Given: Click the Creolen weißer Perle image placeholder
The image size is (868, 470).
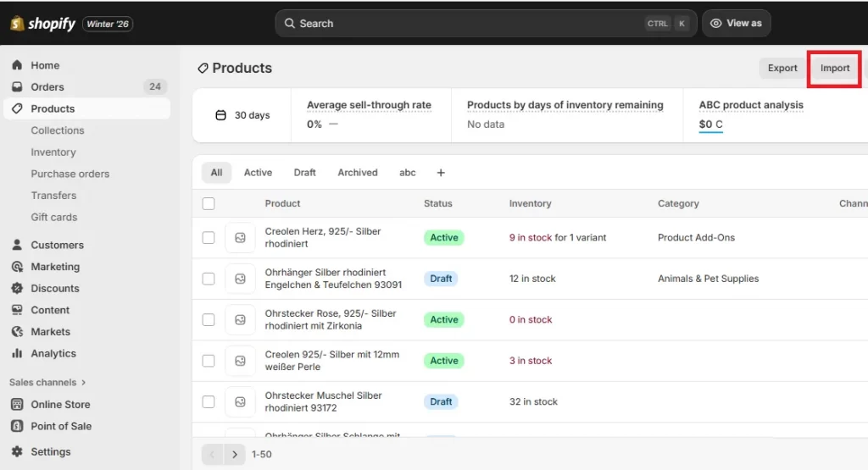Looking at the screenshot, I should click(x=240, y=361).
